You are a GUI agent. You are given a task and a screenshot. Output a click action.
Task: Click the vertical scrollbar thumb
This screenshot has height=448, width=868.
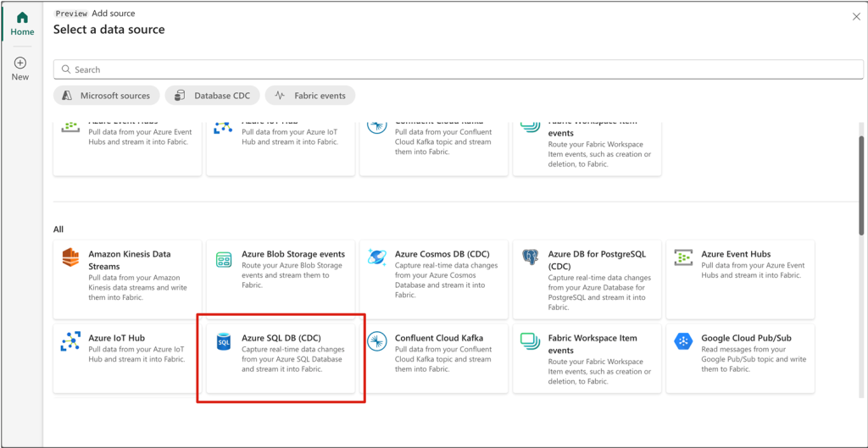(861, 185)
